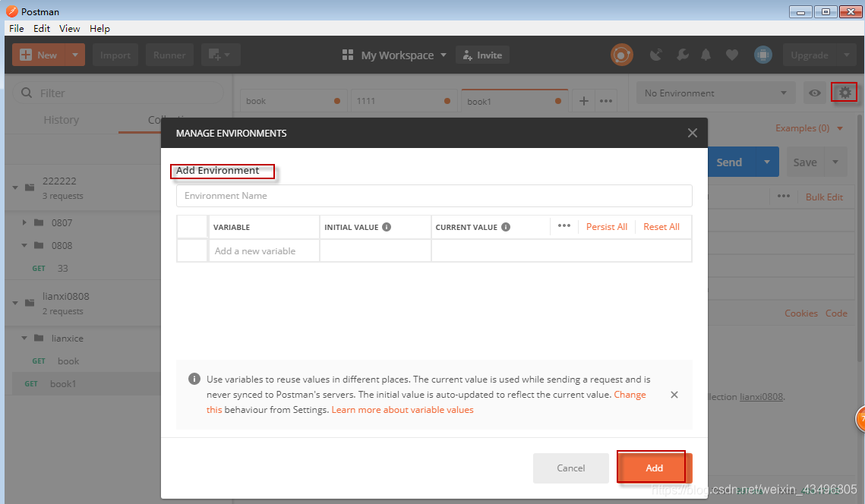Click the environment quick look eye icon
The height and width of the screenshot is (504, 865).
tap(815, 93)
